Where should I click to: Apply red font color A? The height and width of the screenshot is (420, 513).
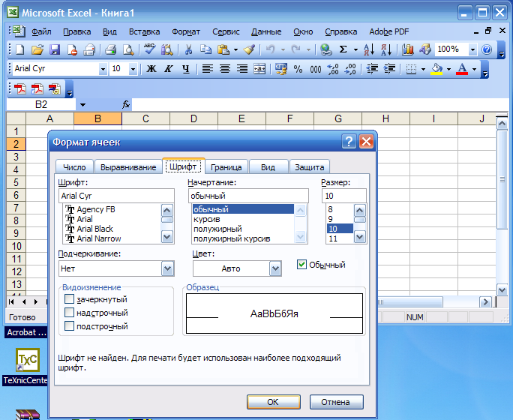(462, 69)
